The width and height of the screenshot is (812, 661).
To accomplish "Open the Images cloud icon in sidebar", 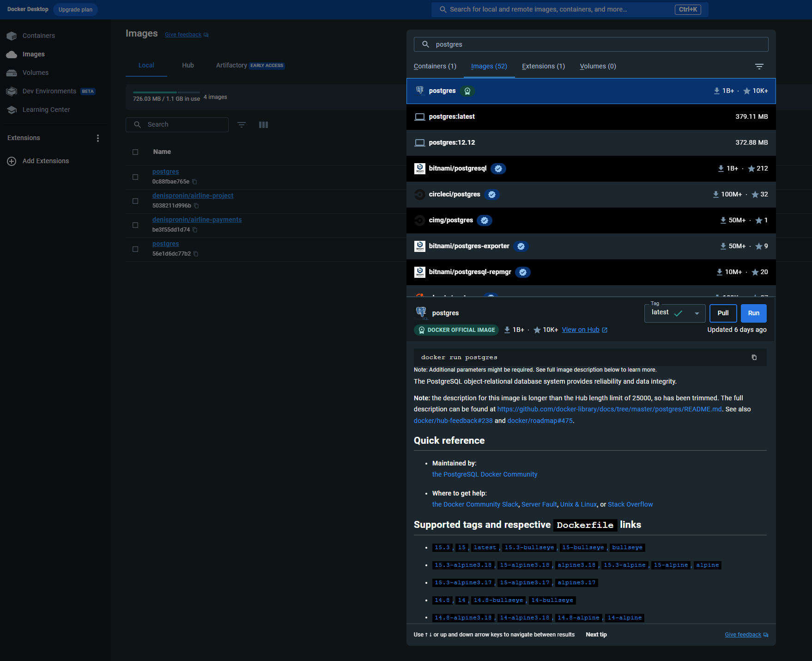I will [12, 55].
